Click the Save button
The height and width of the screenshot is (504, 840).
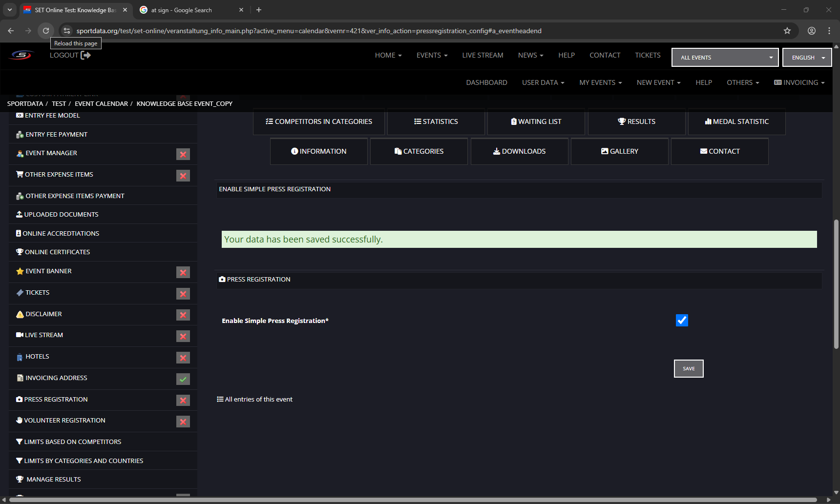click(x=689, y=369)
